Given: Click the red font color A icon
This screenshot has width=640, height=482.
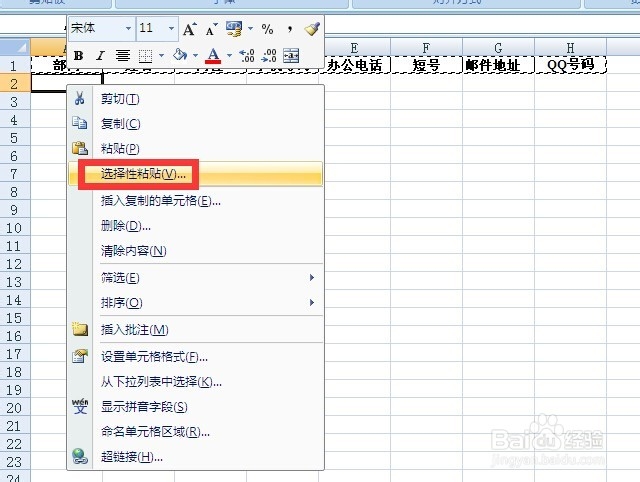Looking at the screenshot, I should [x=213, y=55].
